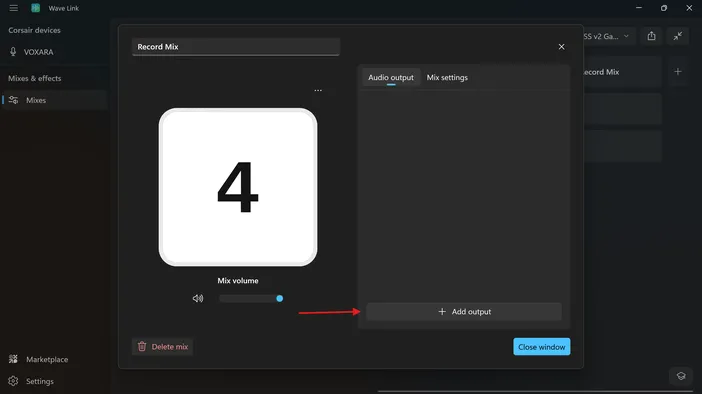
Task: Click the learning cap icon at bottom right
Action: coord(681,376)
